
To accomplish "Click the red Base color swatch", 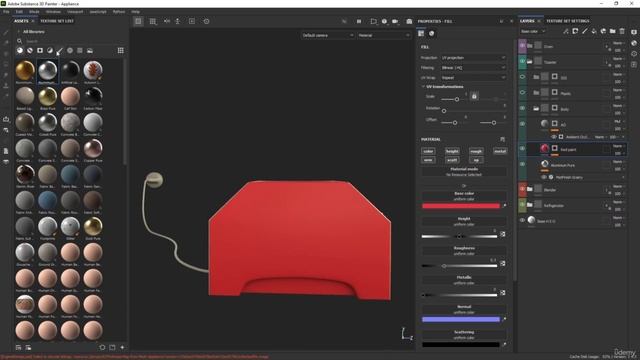I will 461,206.
